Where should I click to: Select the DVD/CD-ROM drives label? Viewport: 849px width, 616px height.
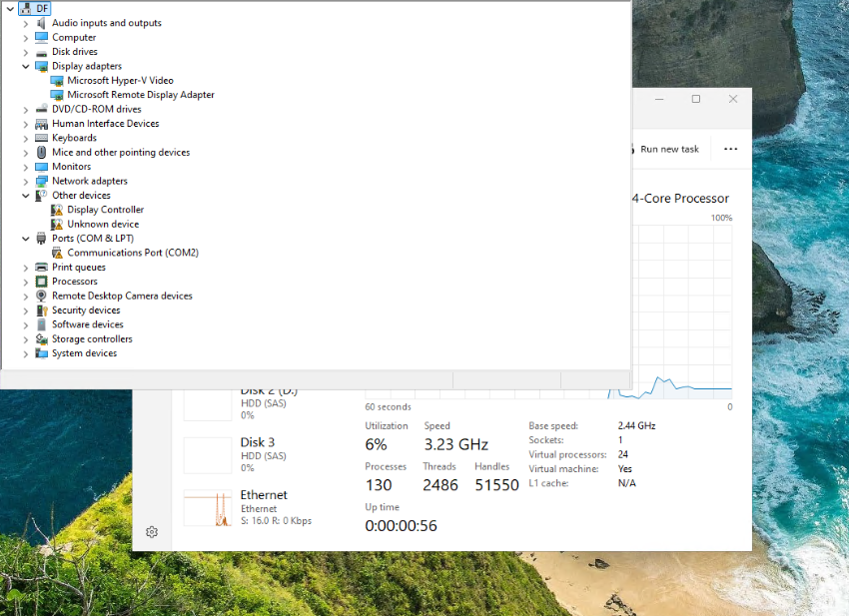96,110
